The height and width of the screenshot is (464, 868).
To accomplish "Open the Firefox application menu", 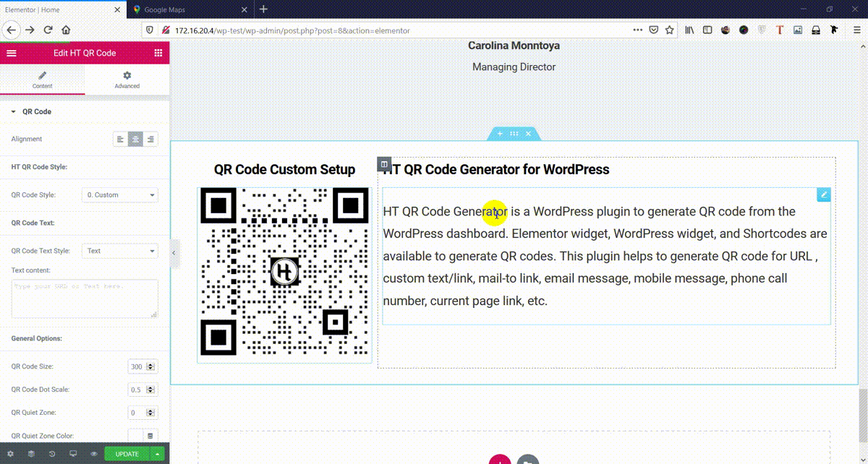I will coord(856,30).
